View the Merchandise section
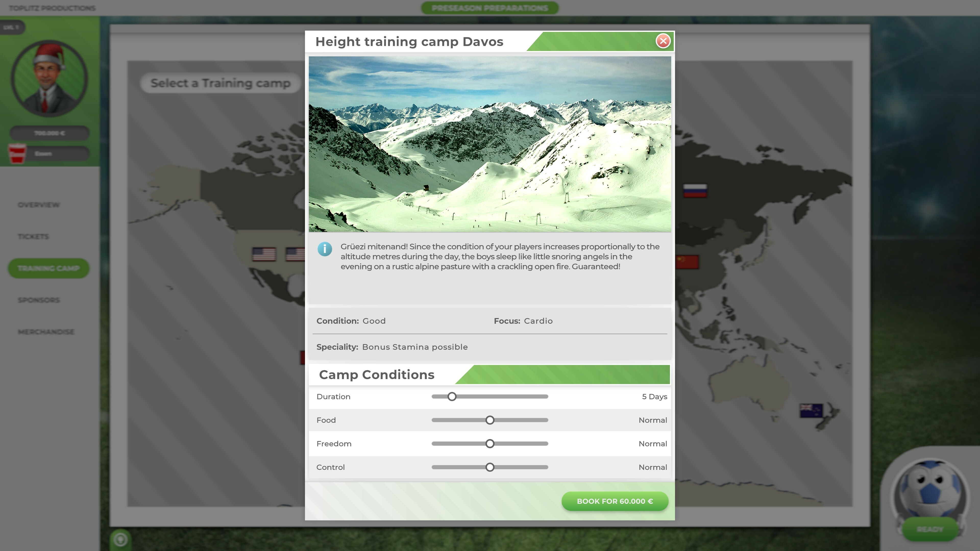This screenshot has width=980, height=551. point(46,332)
